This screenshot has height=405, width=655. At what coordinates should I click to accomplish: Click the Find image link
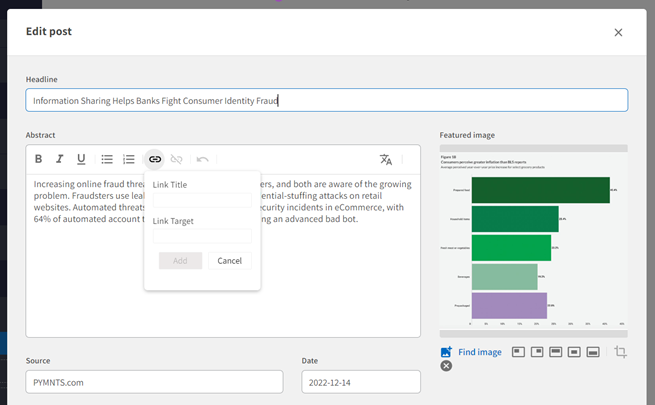(x=479, y=352)
